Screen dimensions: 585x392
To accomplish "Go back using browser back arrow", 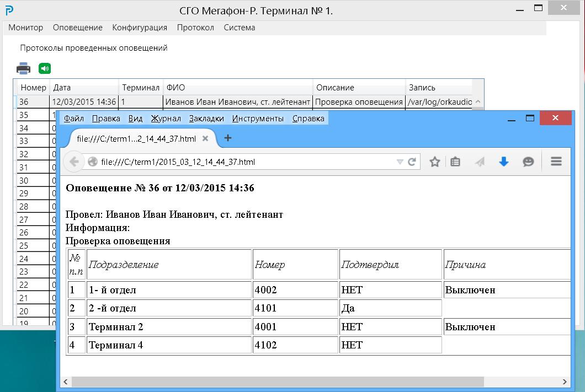I will click(x=75, y=162).
